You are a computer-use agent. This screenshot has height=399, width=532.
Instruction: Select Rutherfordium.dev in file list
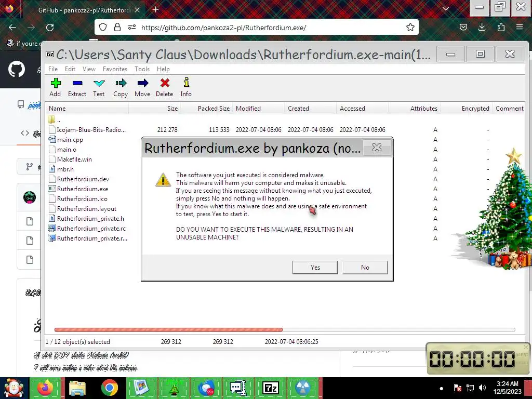click(79, 179)
